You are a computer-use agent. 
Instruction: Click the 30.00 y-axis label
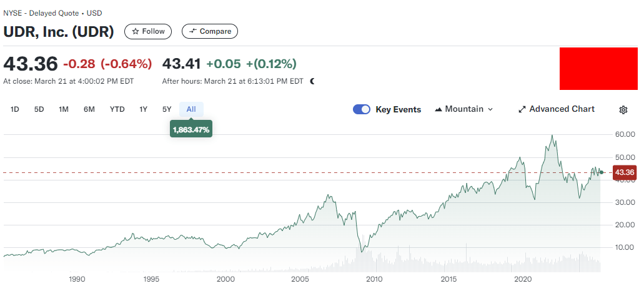coord(625,202)
